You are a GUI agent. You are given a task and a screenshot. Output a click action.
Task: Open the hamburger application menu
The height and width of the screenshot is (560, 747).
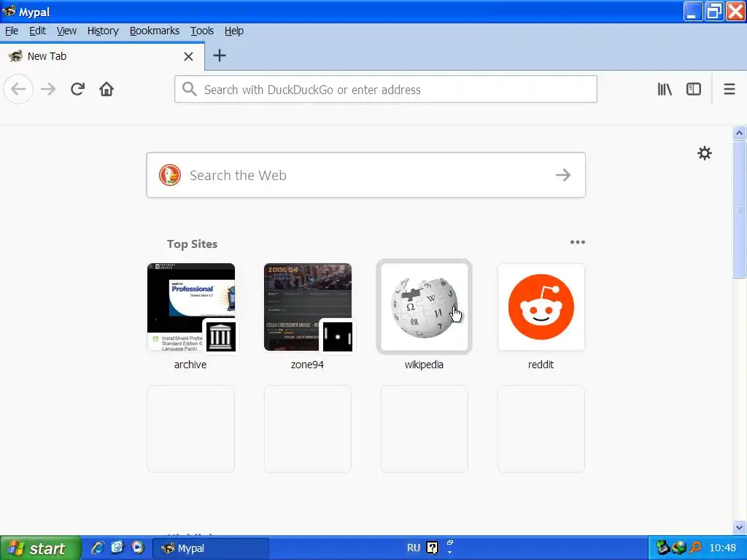tap(729, 89)
